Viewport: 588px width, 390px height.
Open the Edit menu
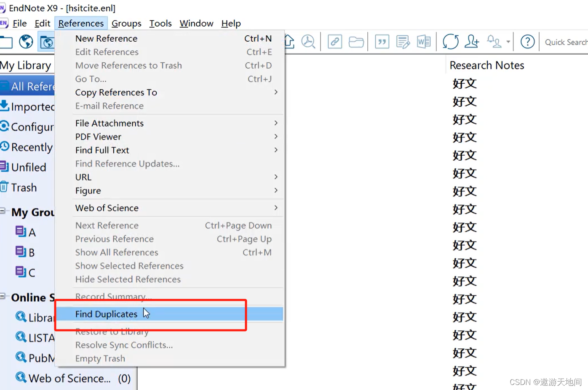tap(42, 23)
